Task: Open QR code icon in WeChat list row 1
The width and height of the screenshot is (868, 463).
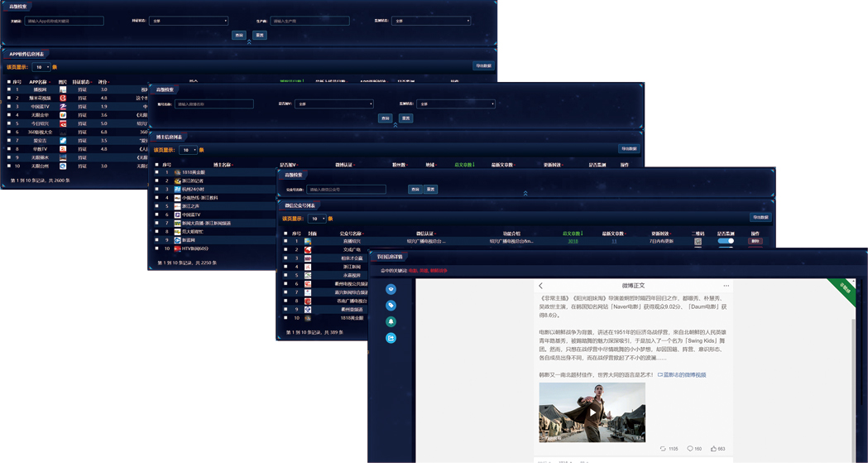Action: point(698,242)
